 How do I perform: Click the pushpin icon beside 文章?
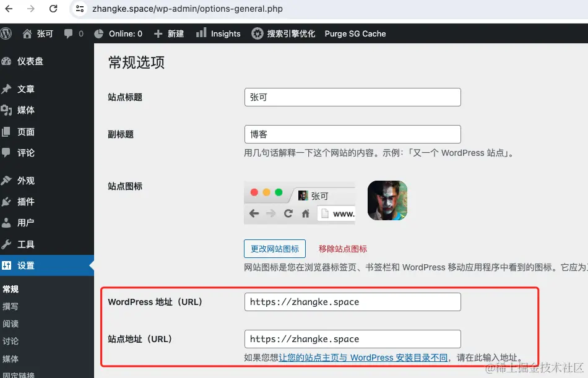[x=6, y=89]
